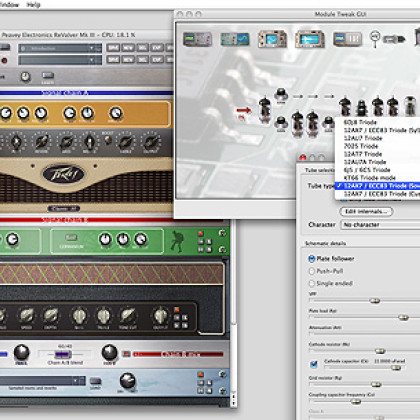Click the red record button in ReValver
This screenshot has height=420, width=420.
[4, 60]
